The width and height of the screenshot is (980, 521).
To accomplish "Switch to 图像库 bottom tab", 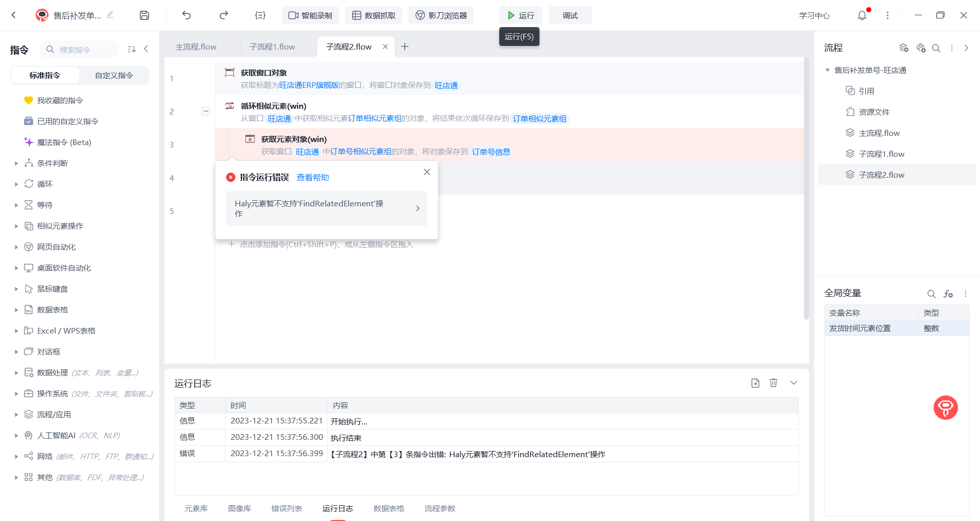I will coord(239,508).
